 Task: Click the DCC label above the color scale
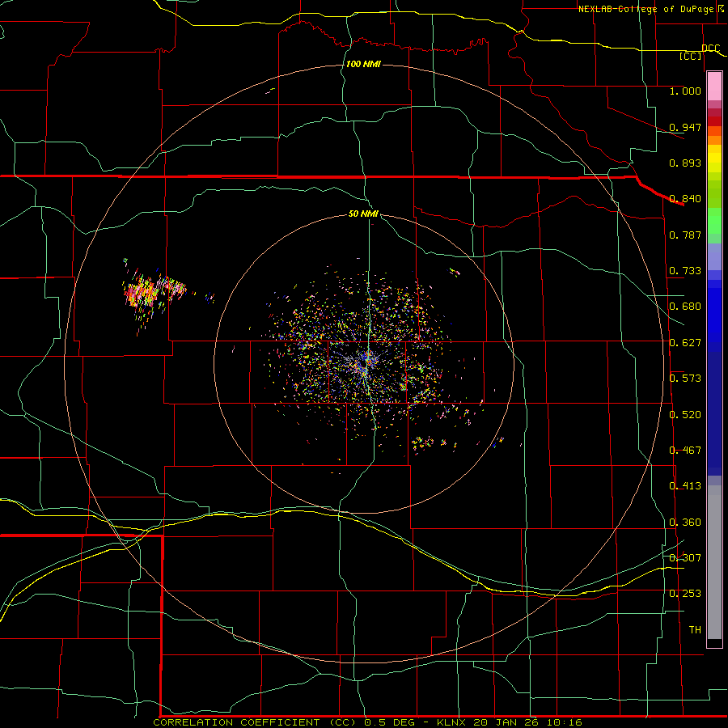(711, 48)
